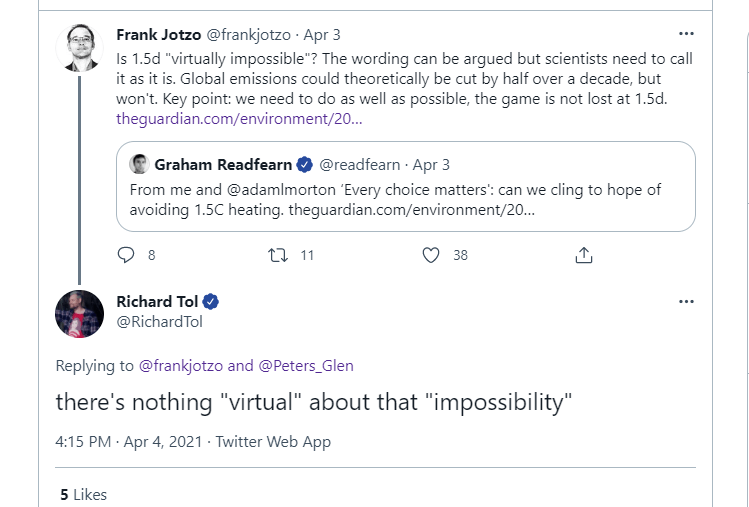This screenshot has width=749, height=507.
Task: Open more options on Richard Tol's tweet
Action: pyautogui.click(x=686, y=301)
